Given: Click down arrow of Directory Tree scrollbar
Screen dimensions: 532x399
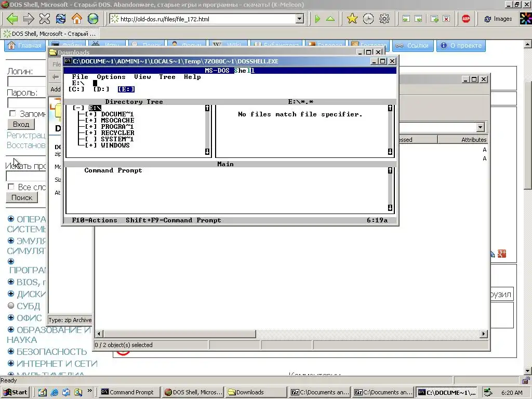Looking at the screenshot, I should (x=207, y=152).
